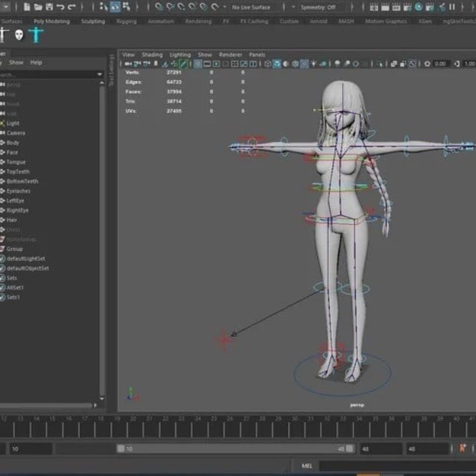Click the blue circular IPR render icon
476x476 pixels.
pyautogui.click(x=418, y=7)
